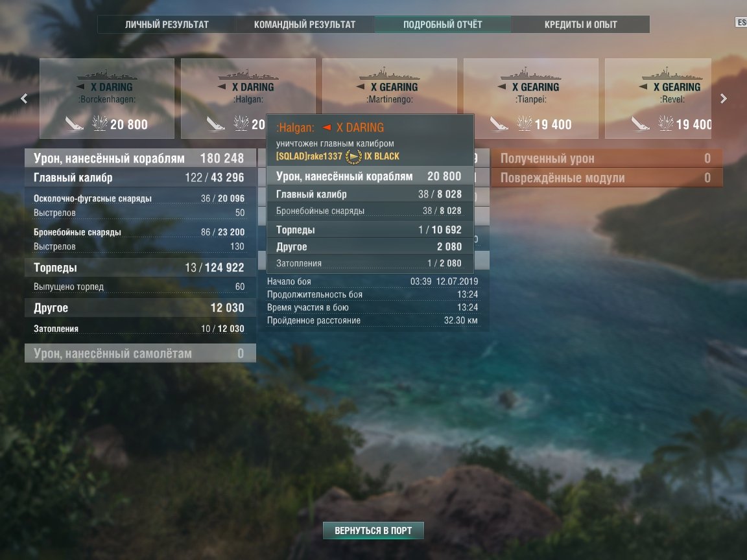Show previous ships with left arrow

(x=24, y=99)
